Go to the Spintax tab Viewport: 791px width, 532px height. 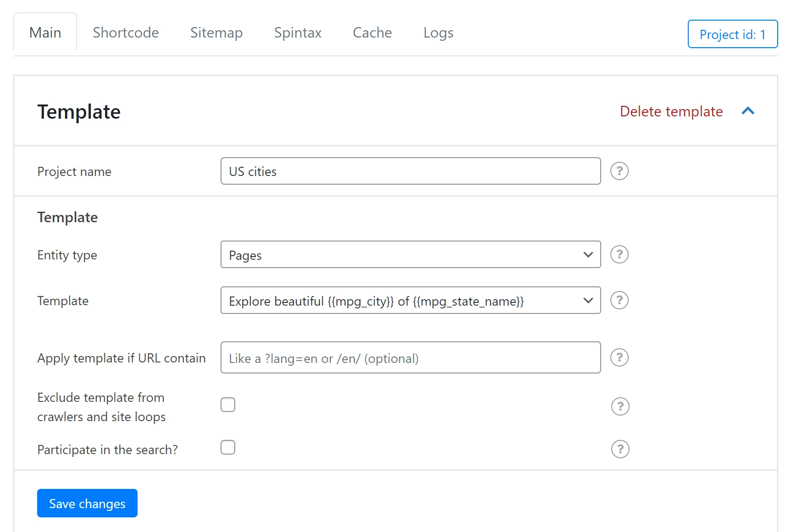tap(298, 33)
